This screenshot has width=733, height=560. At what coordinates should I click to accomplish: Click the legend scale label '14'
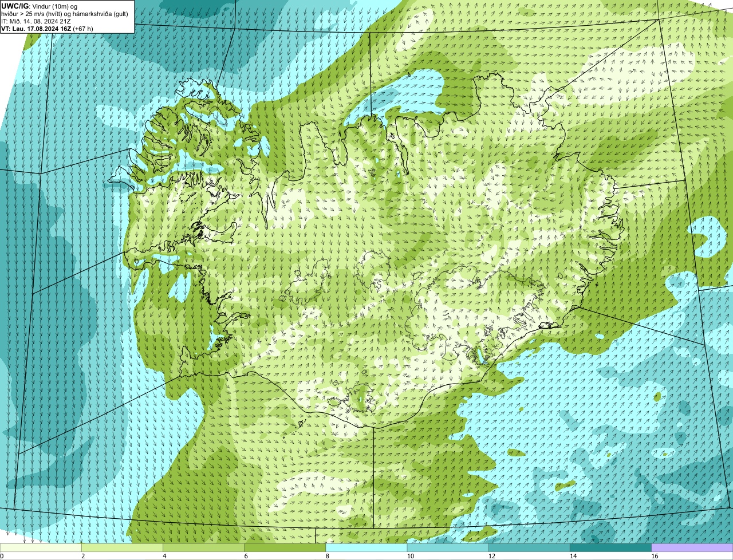coord(573,556)
